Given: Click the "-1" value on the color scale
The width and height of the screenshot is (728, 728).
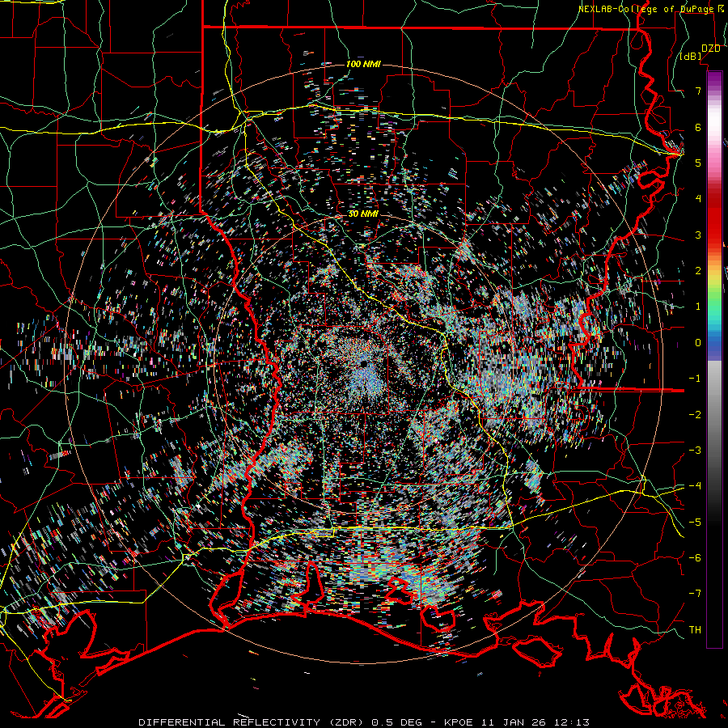Looking at the screenshot, I should pos(695,378).
